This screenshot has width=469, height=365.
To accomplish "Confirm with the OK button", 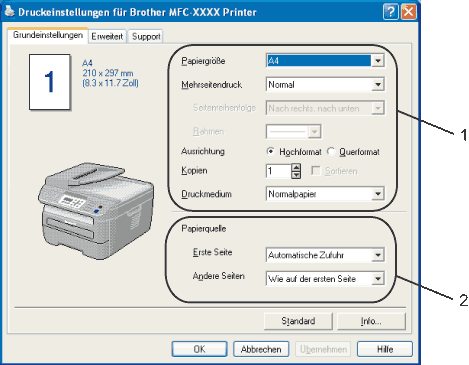I will [199, 349].
